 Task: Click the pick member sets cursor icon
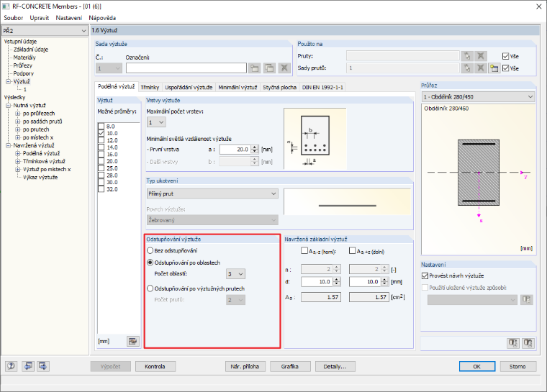click(x=467, y=68)
